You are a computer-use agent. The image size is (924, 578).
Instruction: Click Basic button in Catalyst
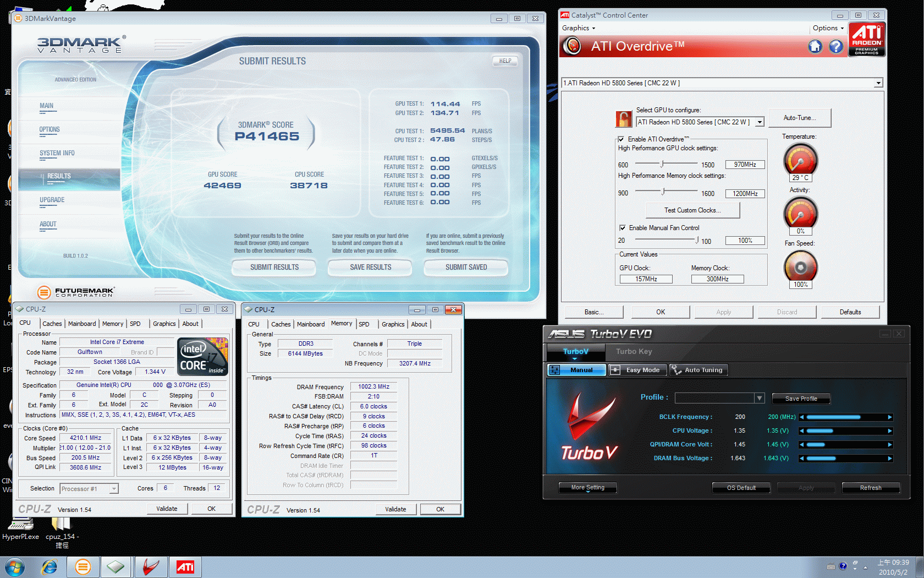[x=594, y=312]
